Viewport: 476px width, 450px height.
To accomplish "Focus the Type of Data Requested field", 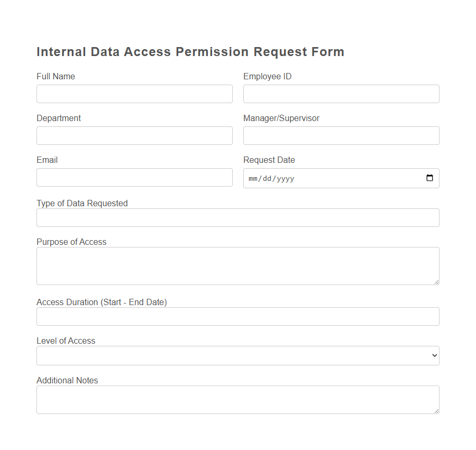I will [x=237, y=217].
